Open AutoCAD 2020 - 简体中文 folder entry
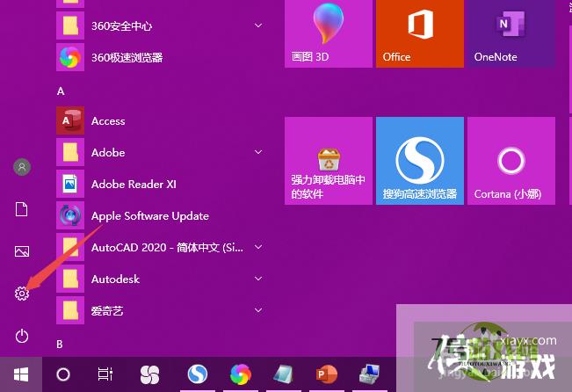The height and width of the screenshot is (392, 572). click(161, 248)
